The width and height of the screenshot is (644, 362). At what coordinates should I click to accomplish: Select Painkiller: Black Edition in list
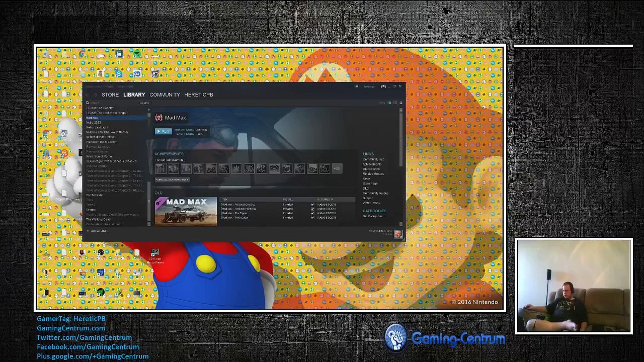tap(102, 142)
